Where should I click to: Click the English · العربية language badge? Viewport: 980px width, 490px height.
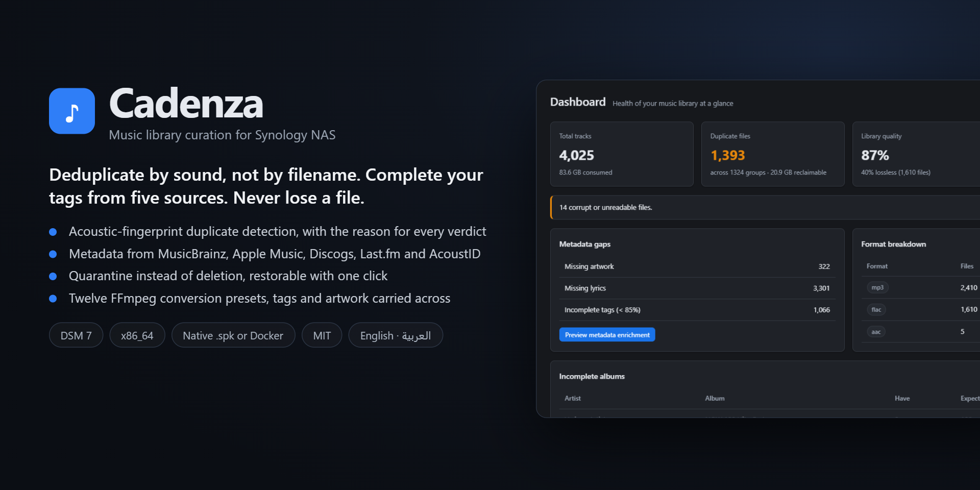(396, 335)
